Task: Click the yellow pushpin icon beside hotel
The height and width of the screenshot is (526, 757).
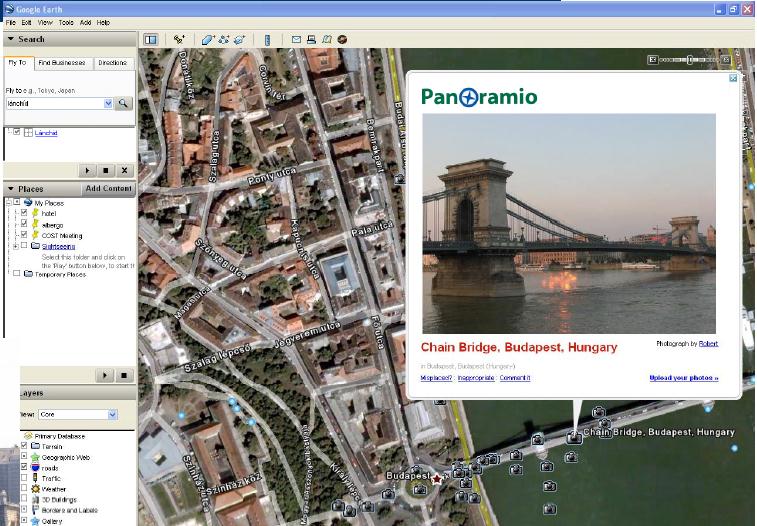Action: 35,213
